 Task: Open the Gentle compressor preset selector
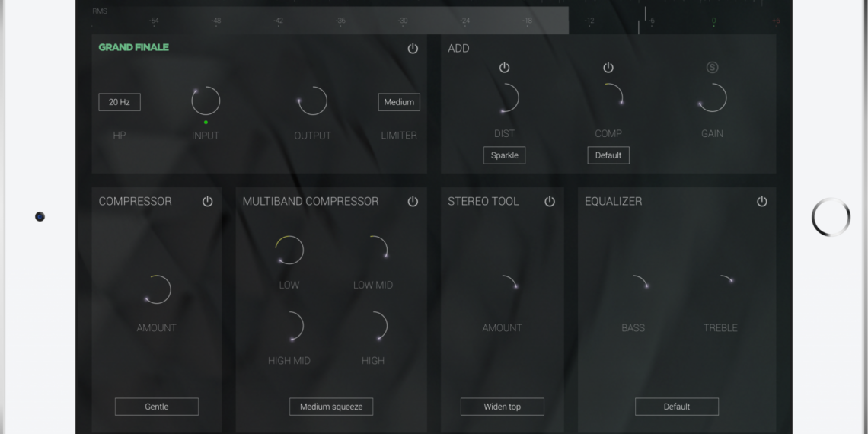coord(157,407)
